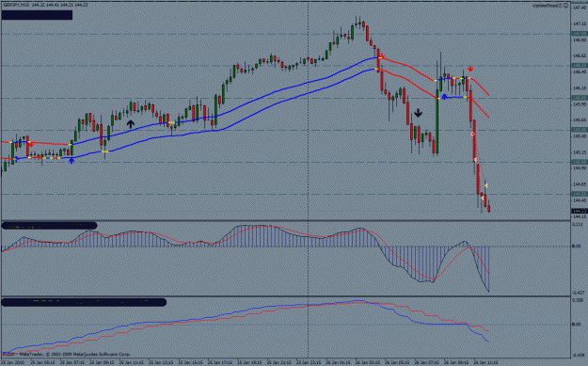Click the 26 Jan 07:15 time axis label
Viewport: 588px width, 366px height.
pos(426,362)
